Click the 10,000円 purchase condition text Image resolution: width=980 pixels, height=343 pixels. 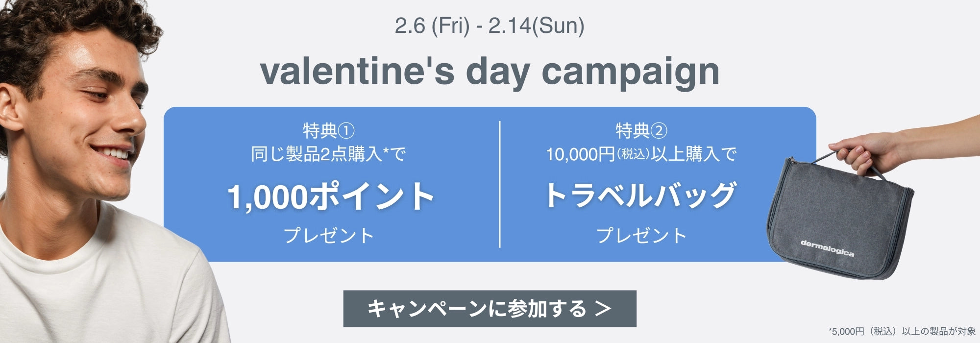(x=641, y=154)
